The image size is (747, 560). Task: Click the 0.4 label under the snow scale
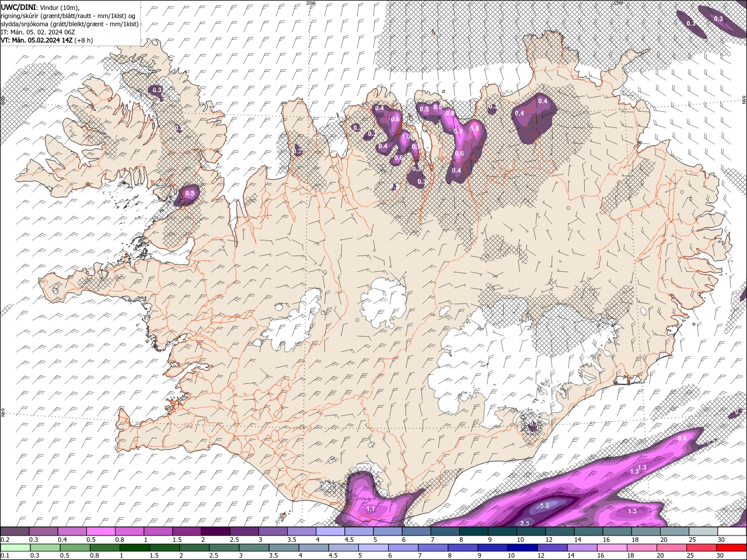coord(62,540)
